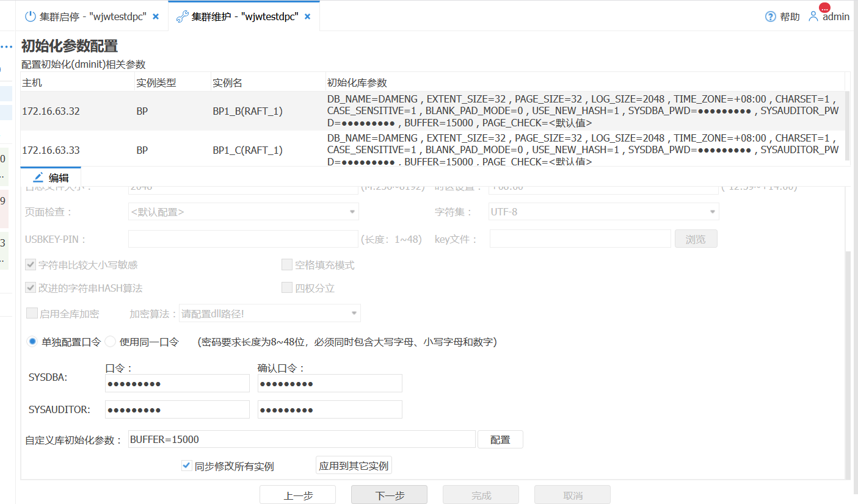Toggle 四权分立 checkbox

pos(286,287)
